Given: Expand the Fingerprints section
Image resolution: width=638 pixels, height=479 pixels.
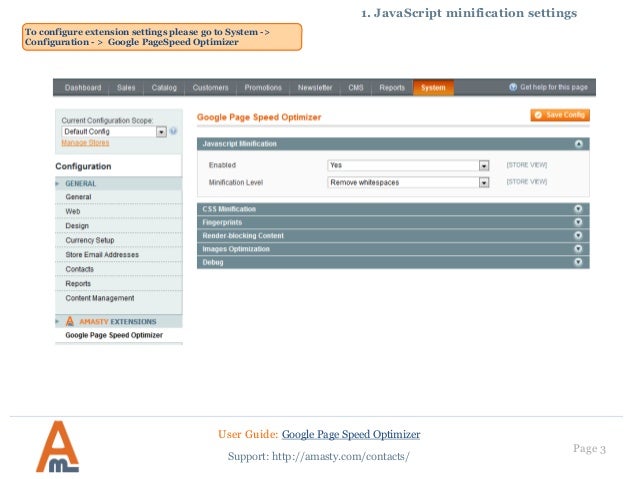Looking at the screenshot, I should (393, 223).
